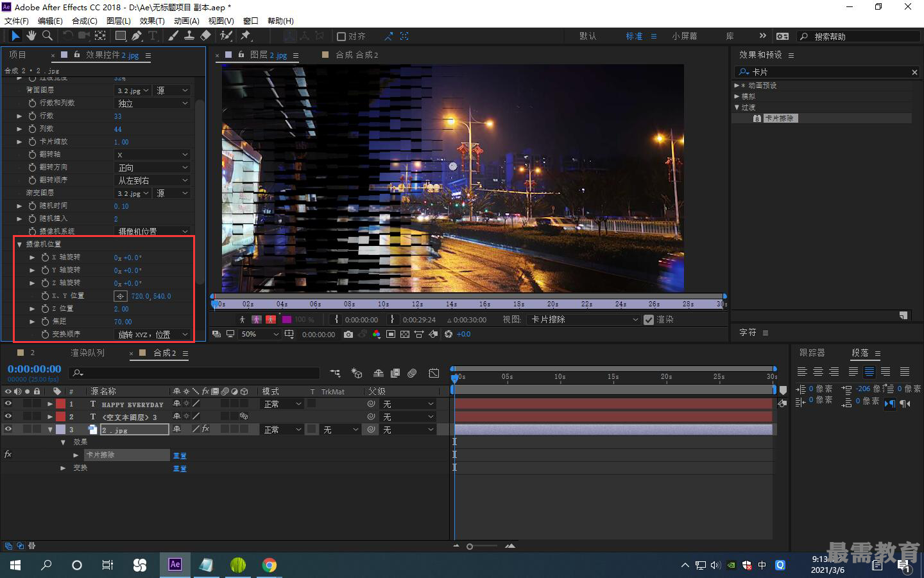Viewport: 924px width, 578px height.
Task: Click the region of interest icon
Action: coord(391,334)
